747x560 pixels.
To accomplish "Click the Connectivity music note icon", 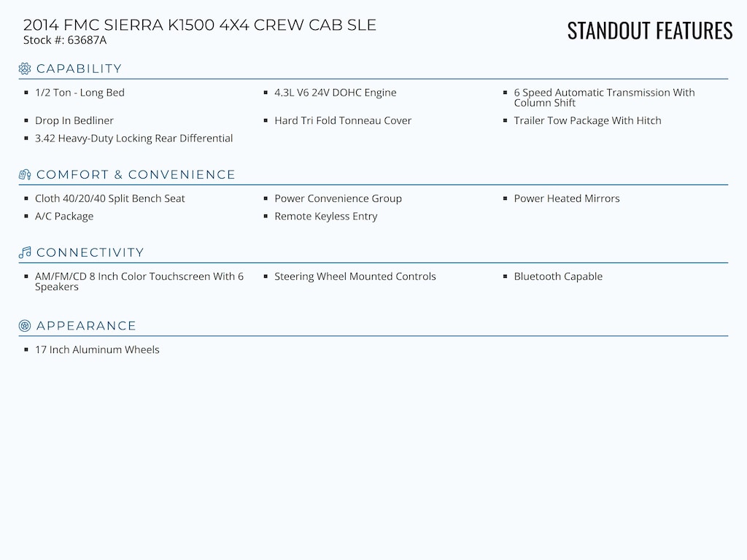I will (x=25, y=253).
